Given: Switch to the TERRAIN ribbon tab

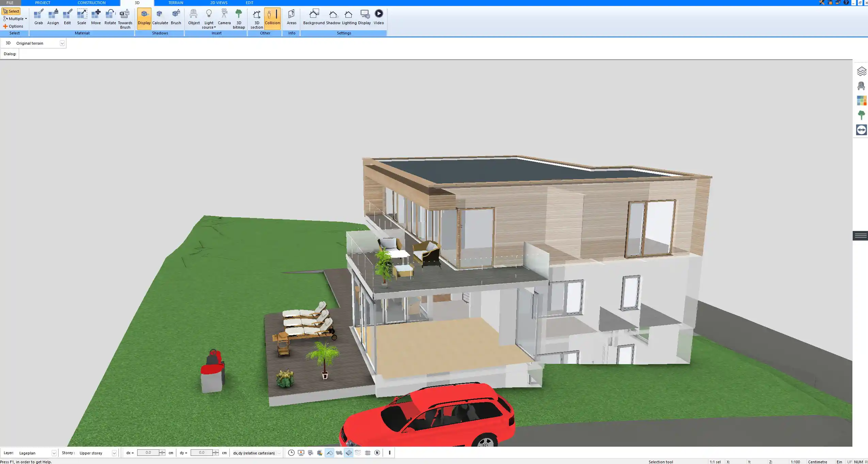Looking at the screenshot, I should 175,2.
